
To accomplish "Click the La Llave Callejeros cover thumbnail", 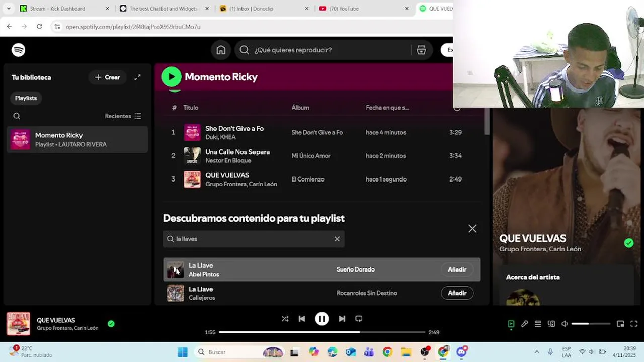I will pyautogui.click(x=176, y=293).
